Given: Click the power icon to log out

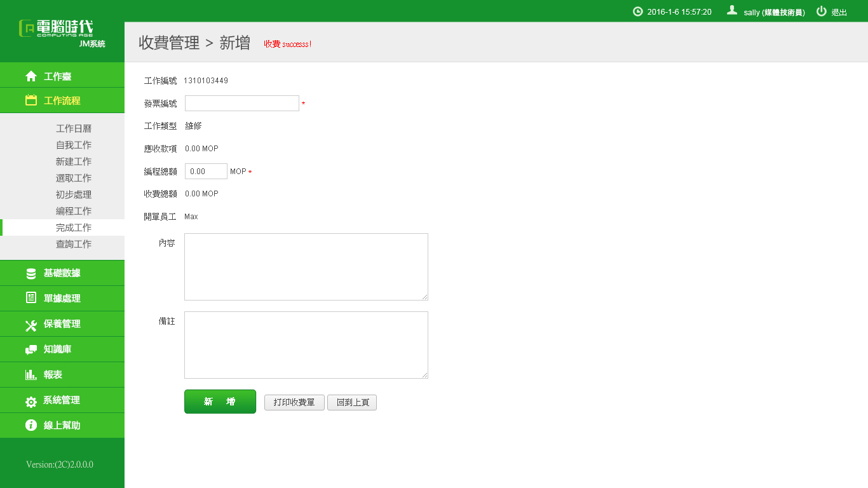Looking at the screenshot, I should [x=822, y=11].
